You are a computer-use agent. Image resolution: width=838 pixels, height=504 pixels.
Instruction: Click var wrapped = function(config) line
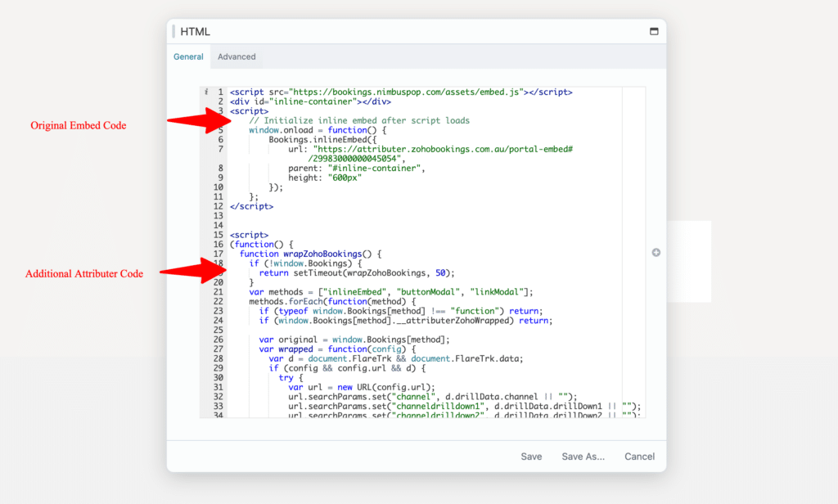coord(336,349)
